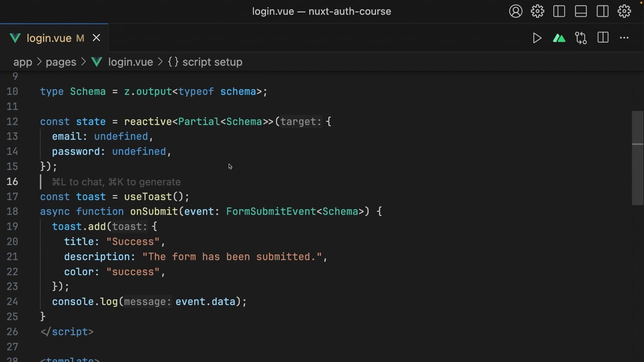This screenshot has width=644, height=362.
Task: Click line number 18 in gutter
Action: click(12, 212)
